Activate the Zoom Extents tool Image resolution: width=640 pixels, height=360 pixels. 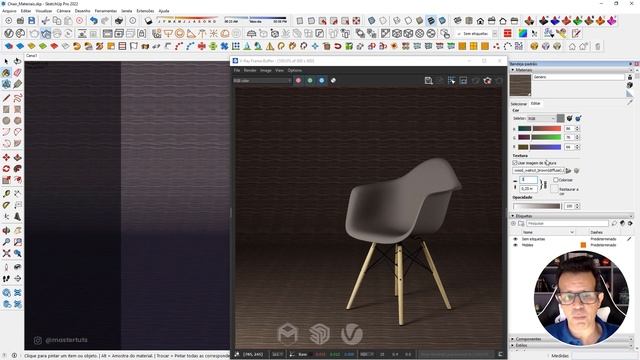tap(6, 253)
